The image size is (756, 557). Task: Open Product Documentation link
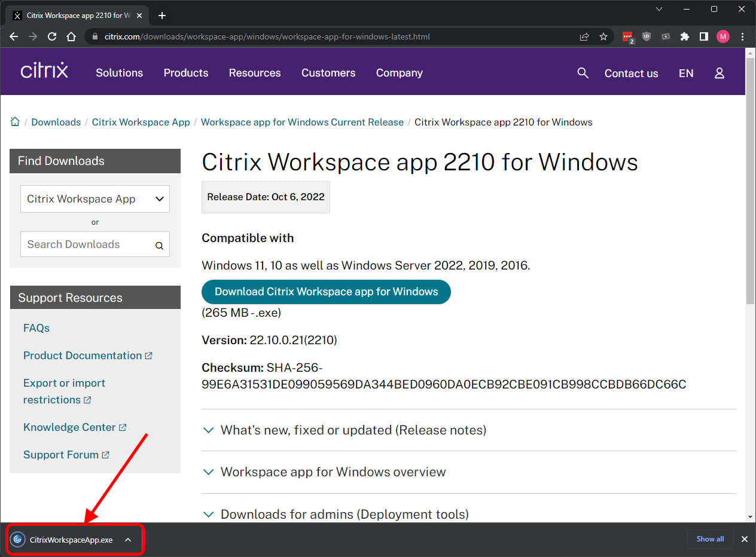[x=88, y=356]
